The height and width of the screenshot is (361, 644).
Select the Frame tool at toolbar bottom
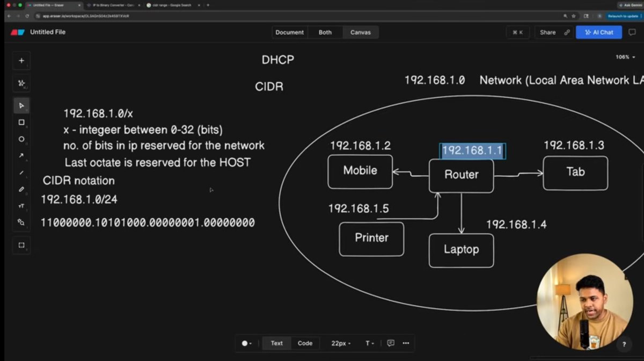pyautogui.click(x=21, y=245)
